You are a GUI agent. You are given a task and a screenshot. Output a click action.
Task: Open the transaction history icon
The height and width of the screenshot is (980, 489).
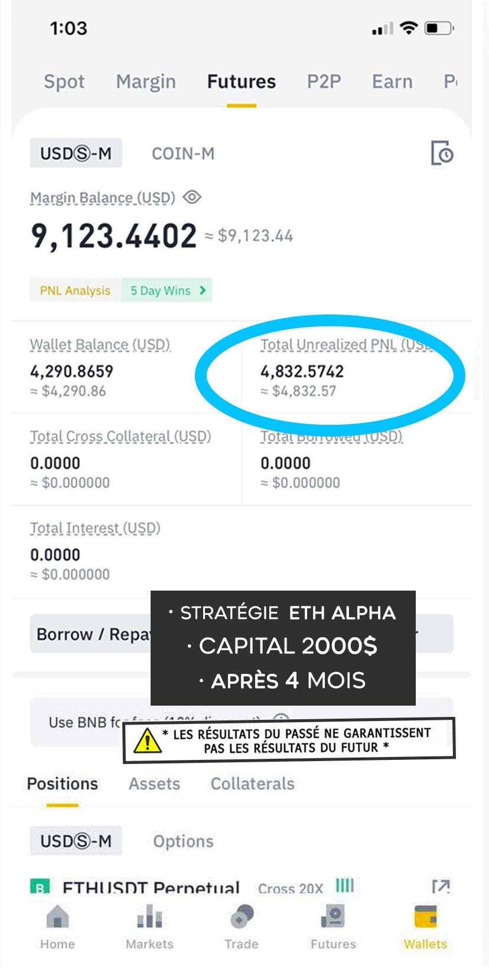click(x=442, y=153)
